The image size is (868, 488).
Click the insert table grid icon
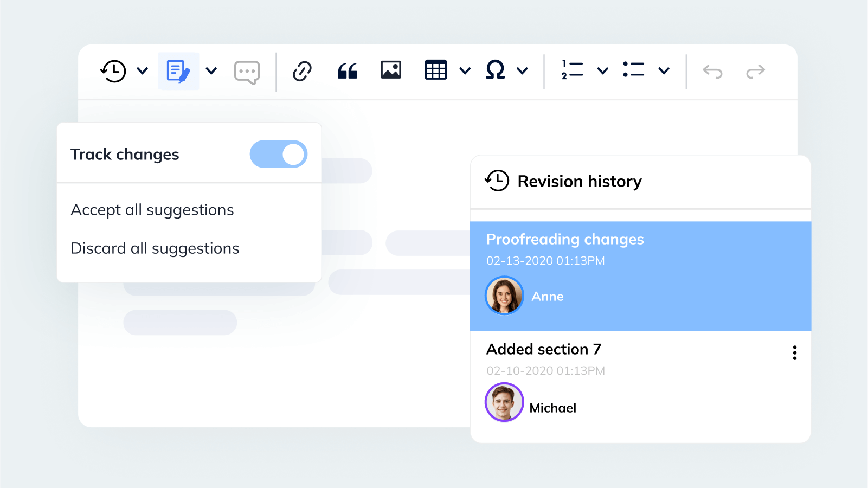[x=436, y=70]
